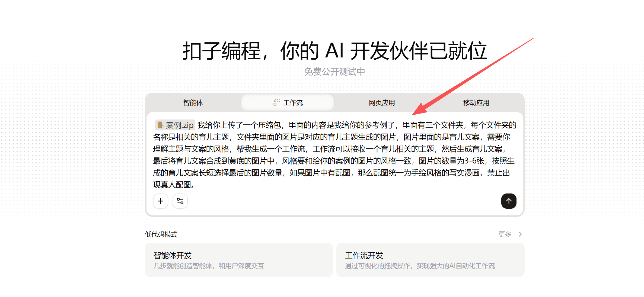Click description text under 智能体开发

click(209, 266)
